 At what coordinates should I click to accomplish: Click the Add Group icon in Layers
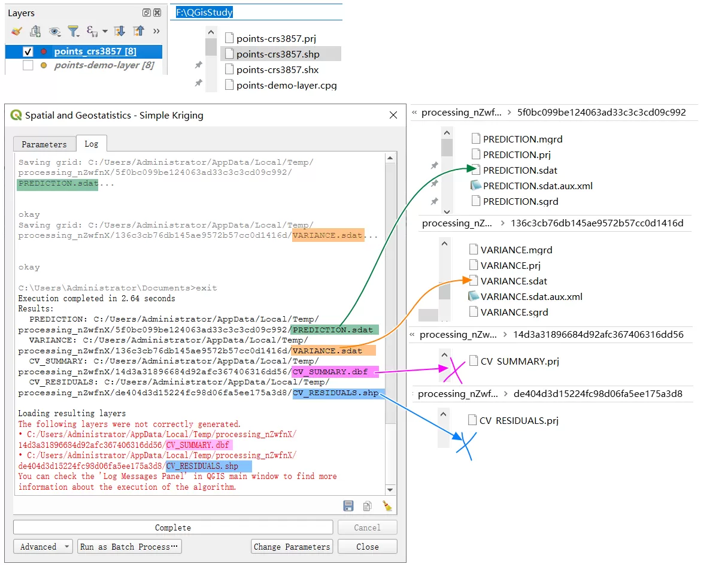[x=35, y=31]
